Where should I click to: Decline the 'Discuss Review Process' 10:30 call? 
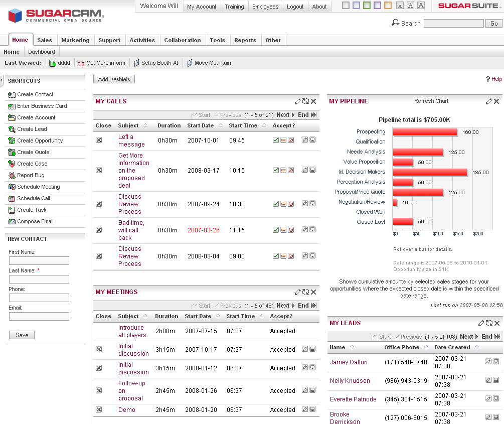coord(291,204)
